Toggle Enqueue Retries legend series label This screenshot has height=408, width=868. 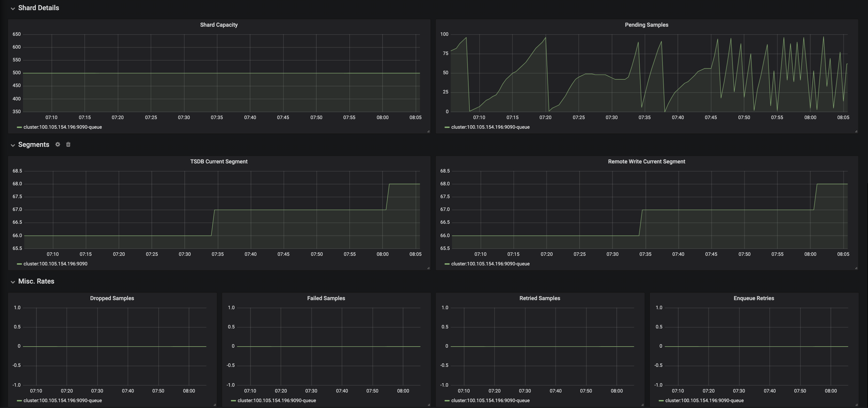tap(704, 401)
